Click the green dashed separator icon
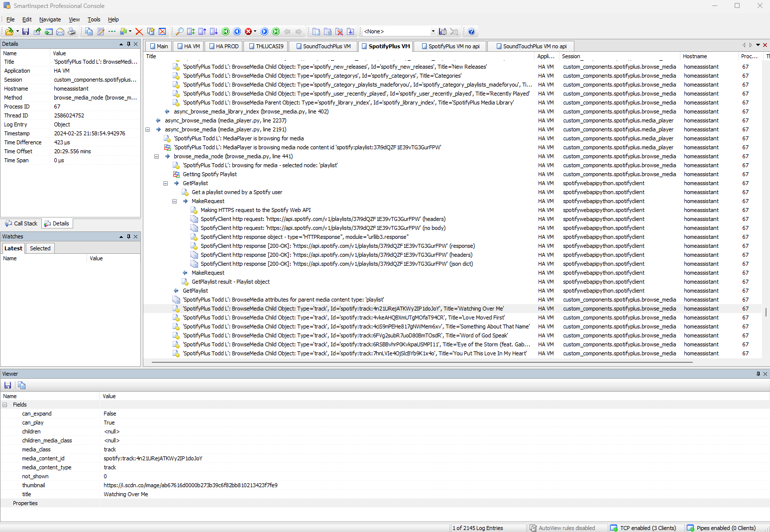770x532 pixels. [112, 31]
